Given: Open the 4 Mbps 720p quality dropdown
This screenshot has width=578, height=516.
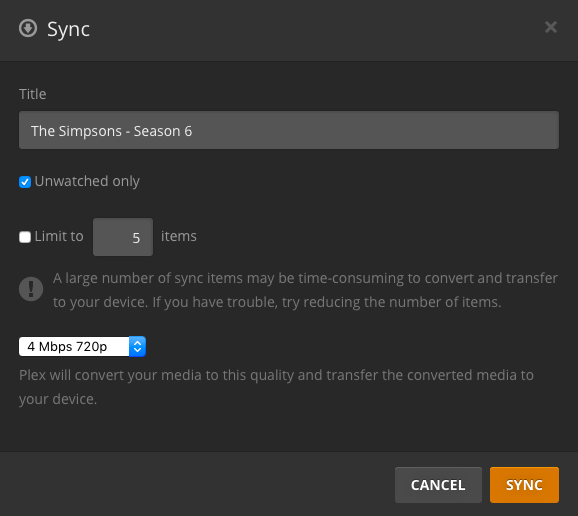Looking at the screenshot, I should [82, 346].
